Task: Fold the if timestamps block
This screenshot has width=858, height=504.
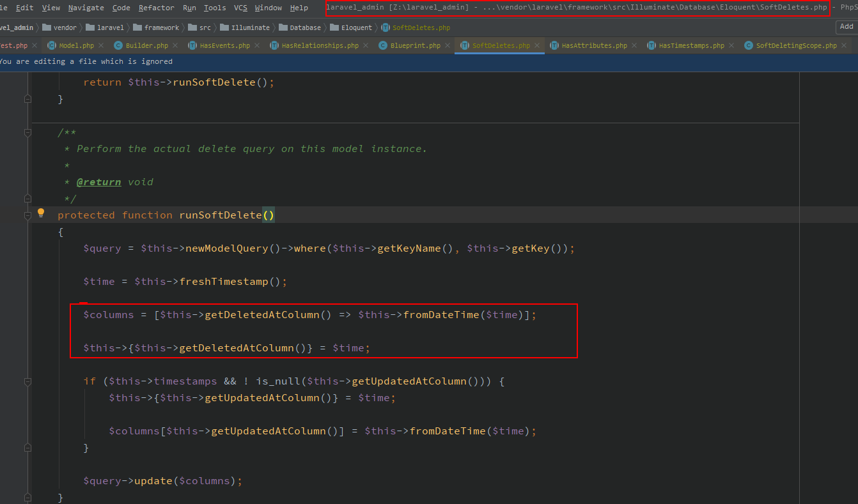Action: (x=27, y=381)
